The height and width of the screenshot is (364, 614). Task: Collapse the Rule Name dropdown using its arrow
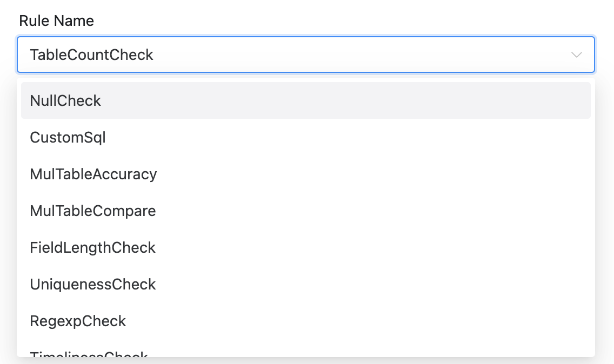577,55
